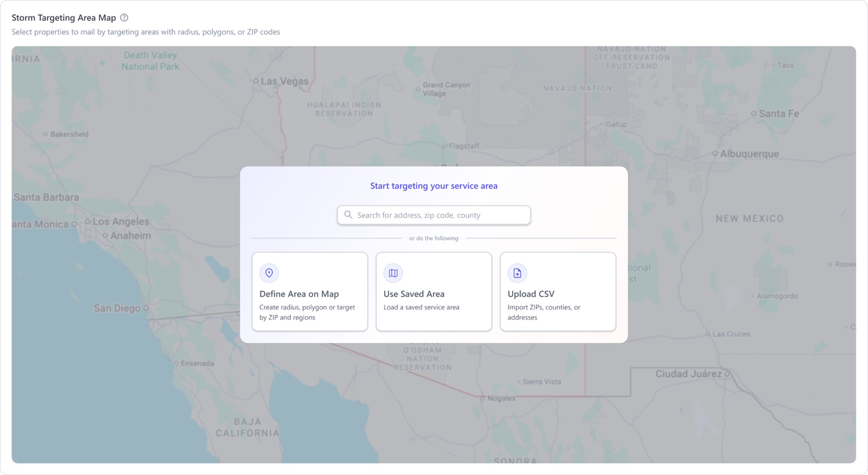This screenshot has height=475, width=868.
Task: Click the Alamogordo label on map
Action: coord(778,296)
